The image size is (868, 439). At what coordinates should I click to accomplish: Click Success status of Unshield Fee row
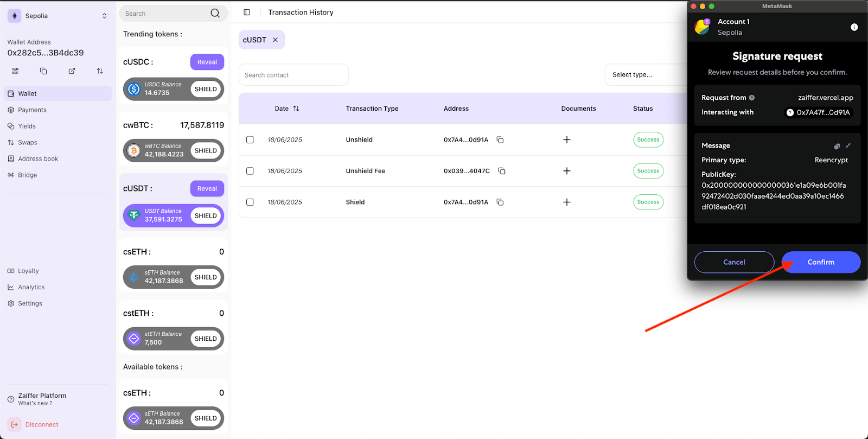(648, 171)
